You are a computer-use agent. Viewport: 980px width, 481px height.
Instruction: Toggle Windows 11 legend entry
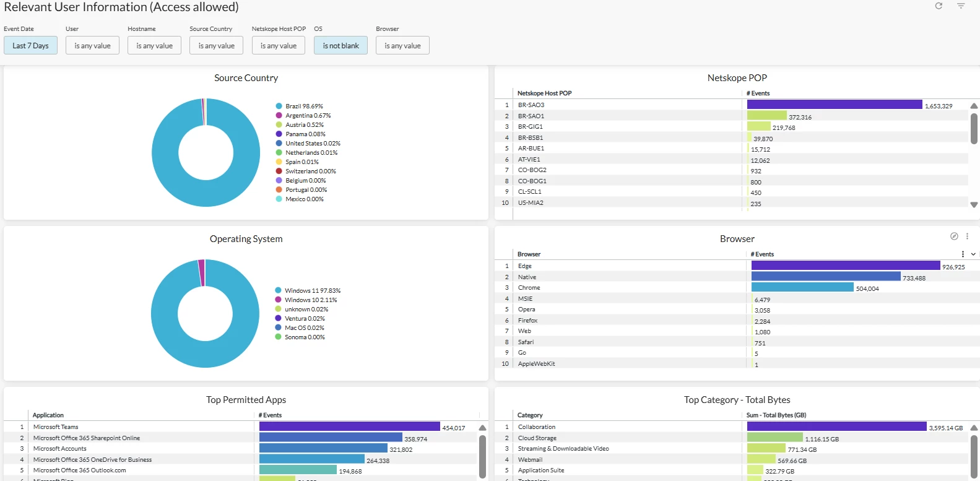click(x=308, y=290)
